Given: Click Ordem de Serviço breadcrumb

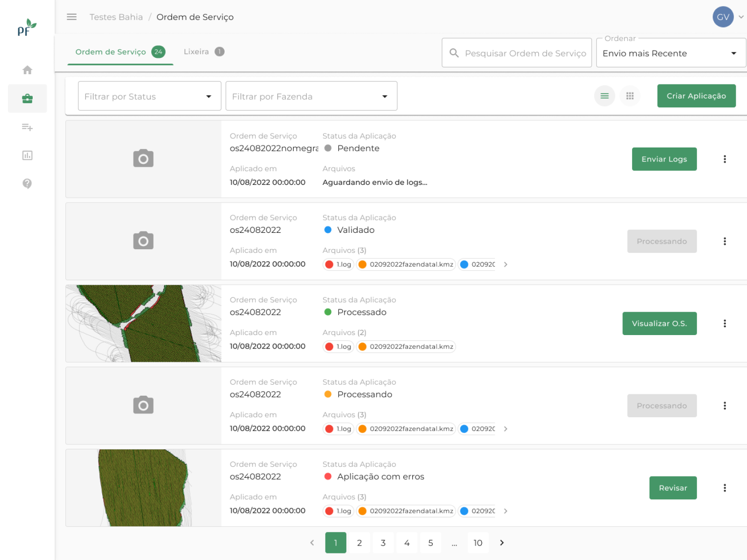Looking at the screenshot, I should coord(195,17).
